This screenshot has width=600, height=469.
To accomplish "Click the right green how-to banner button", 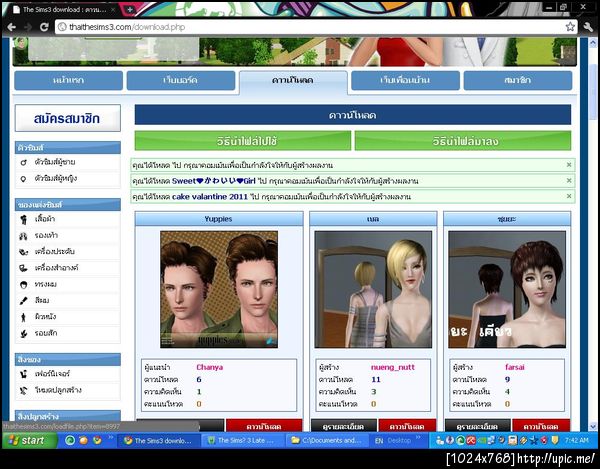I will pyautogui.click(x=463, y=141).
